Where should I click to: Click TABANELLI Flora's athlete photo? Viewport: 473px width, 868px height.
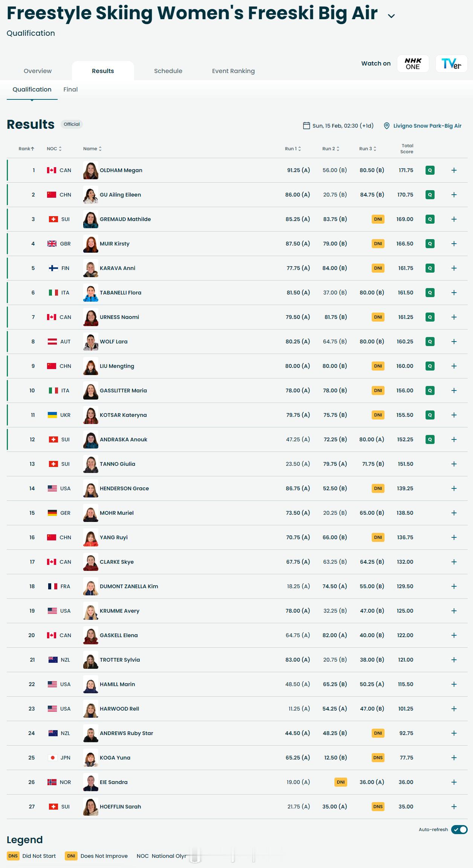coord(91,293)
